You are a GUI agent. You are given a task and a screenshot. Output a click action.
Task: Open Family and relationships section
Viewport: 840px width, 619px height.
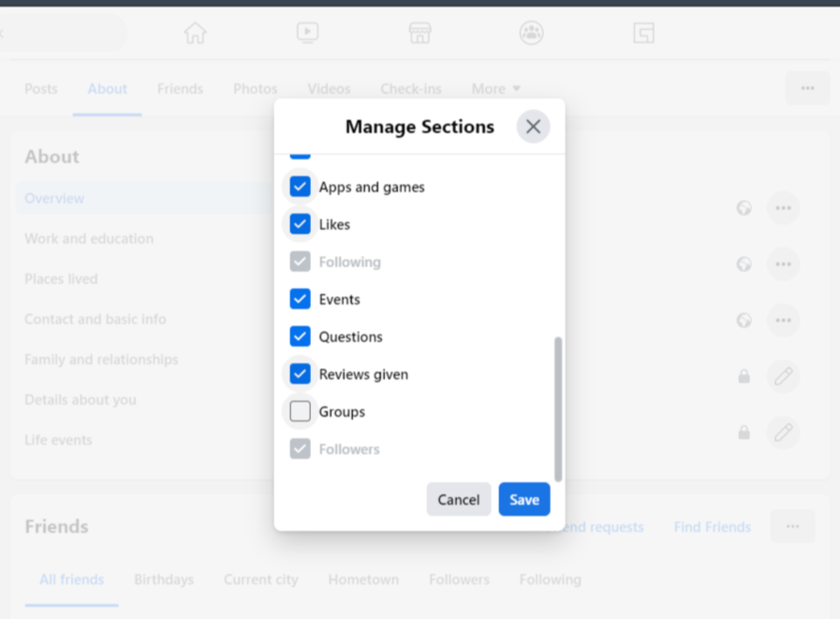pos(101,359)
